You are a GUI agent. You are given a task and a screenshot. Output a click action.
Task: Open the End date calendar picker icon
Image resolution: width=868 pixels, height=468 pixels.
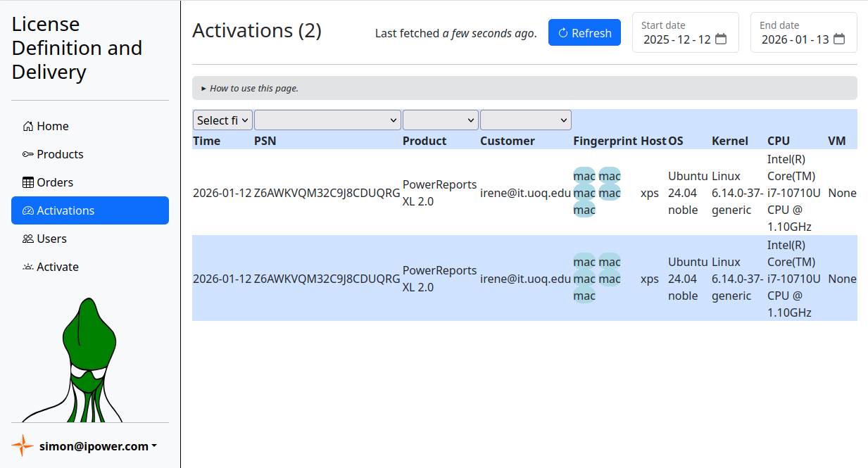(x=839, y=39)
